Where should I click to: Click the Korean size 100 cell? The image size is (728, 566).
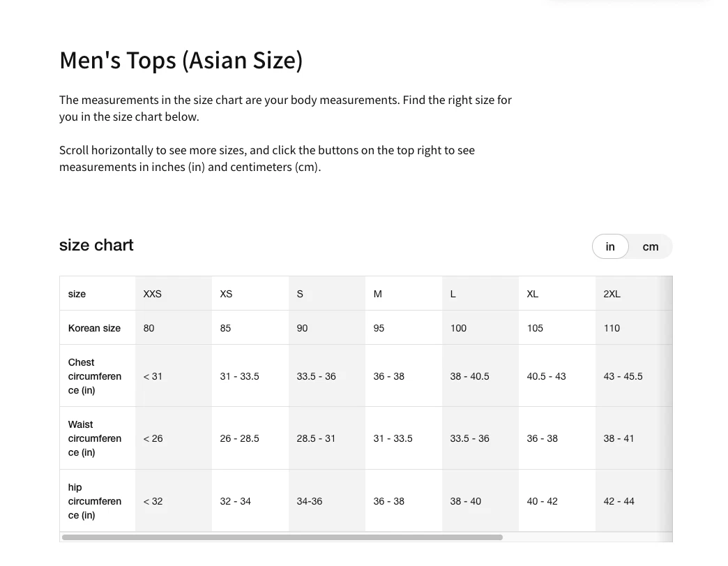click(458, 328)
